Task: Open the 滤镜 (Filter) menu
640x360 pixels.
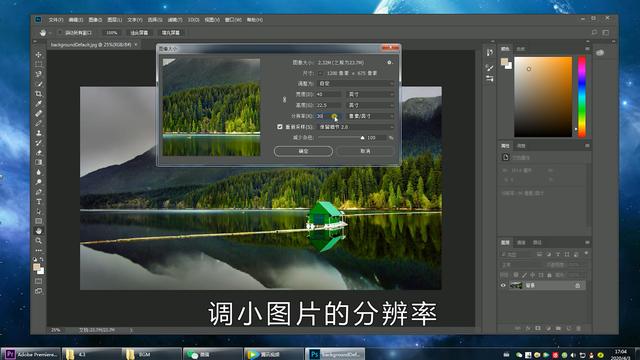Action: pyautogui.click(x=175, y=20)
